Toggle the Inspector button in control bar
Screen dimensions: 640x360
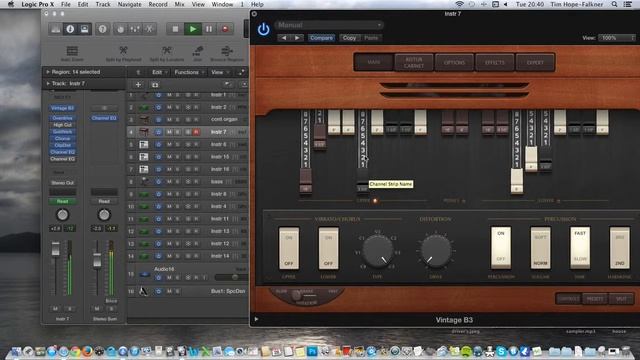pyautogui.click(x=70, y=29)
